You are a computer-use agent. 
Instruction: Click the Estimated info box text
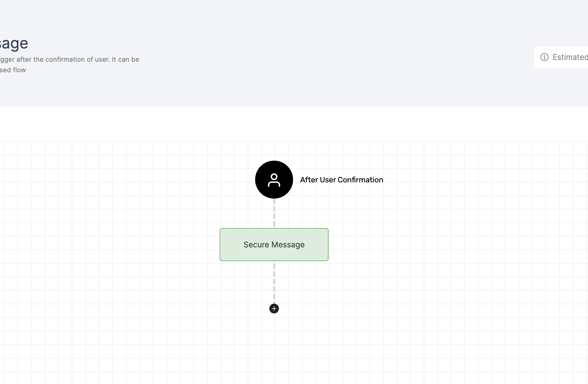click(570, 57)
